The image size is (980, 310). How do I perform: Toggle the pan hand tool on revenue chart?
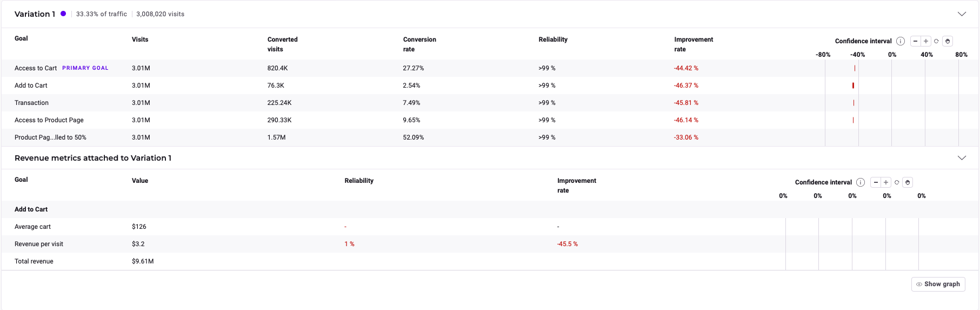(x=908, y=182)
